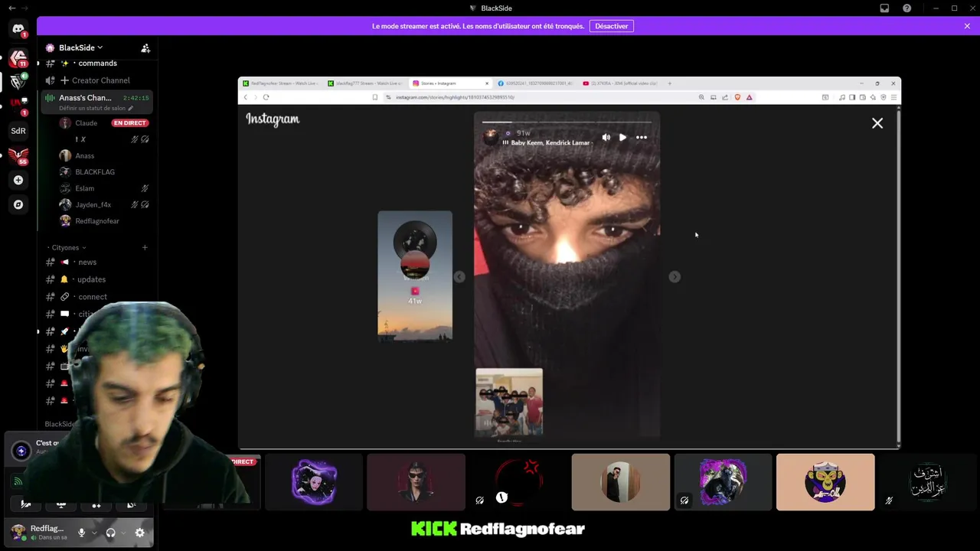Open the connect channel
The image size is (980, 551).
click(x=96, y=297)
